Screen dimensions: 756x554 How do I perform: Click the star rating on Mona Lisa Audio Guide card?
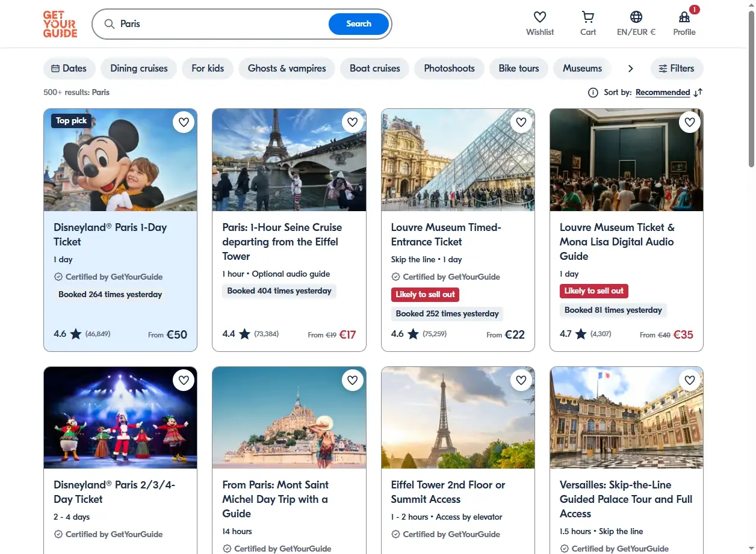click(x=581, y=334)
